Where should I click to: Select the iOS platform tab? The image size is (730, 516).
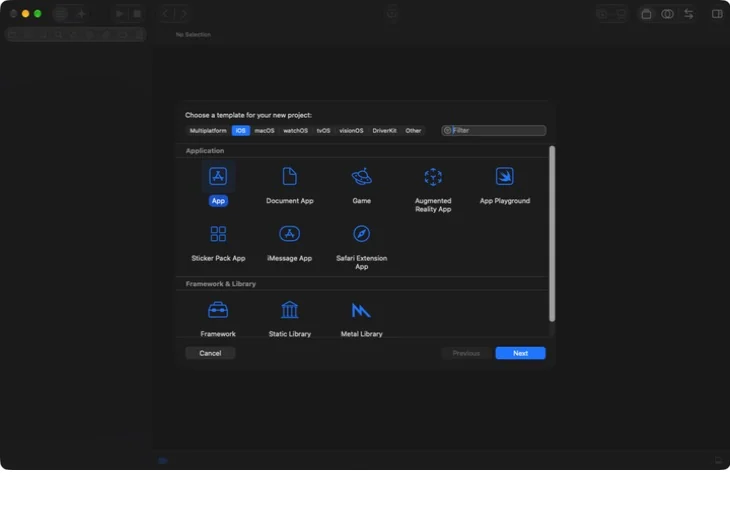tap(241, 130)
